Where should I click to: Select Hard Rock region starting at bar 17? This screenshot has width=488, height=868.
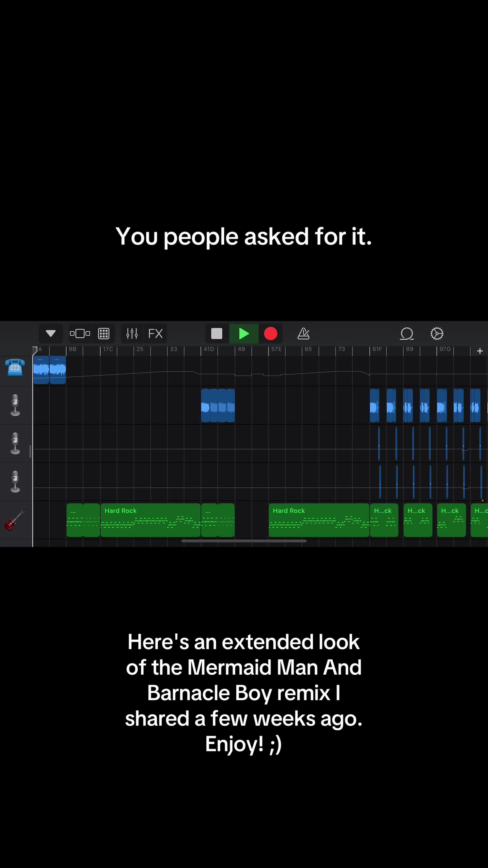(x=150, y=520)
